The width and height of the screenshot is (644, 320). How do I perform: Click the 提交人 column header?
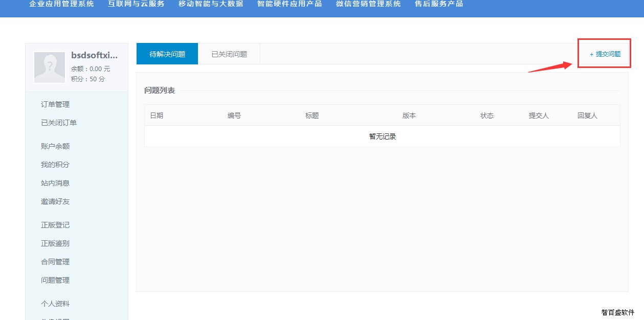(539, 116)
